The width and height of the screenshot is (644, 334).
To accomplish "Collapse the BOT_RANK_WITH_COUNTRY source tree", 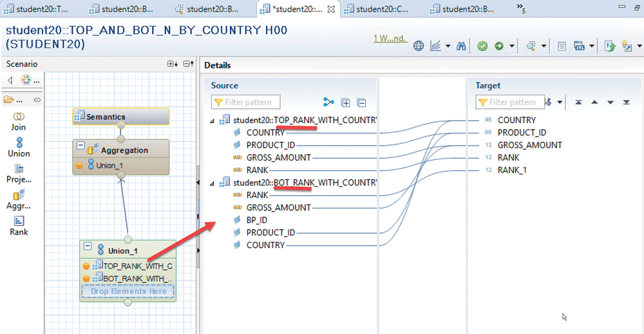I will tap(213, 183).
